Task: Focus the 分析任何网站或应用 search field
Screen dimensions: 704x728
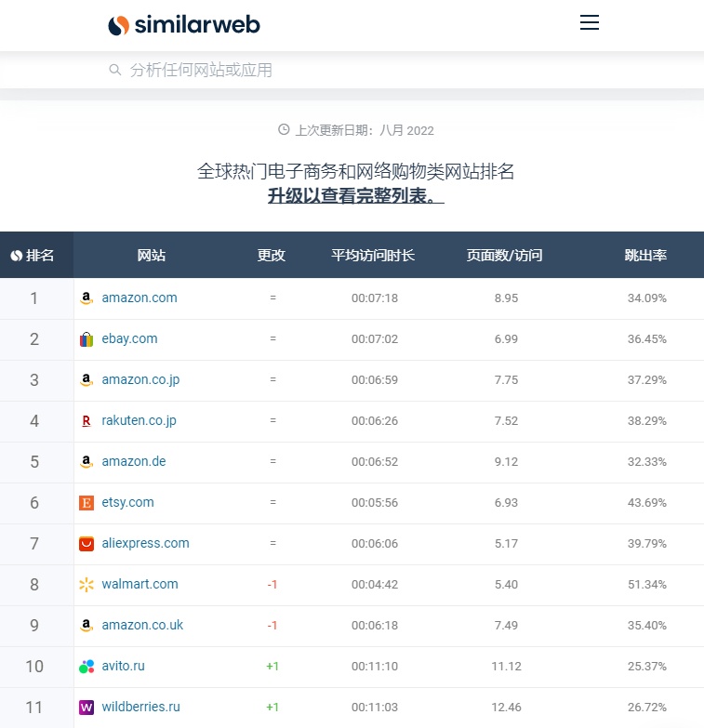Action: [352, 70]
